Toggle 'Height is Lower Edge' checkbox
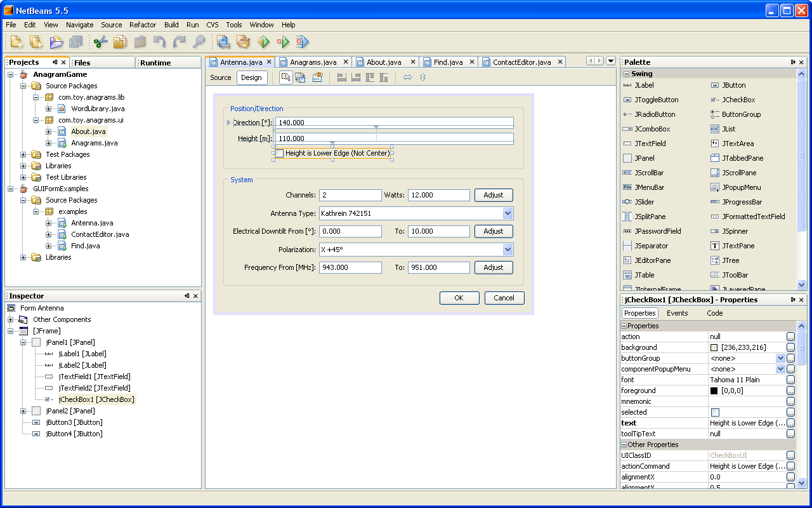Image resolution: width=812 pixels, height=508 pixels. [x=279, y=153]
